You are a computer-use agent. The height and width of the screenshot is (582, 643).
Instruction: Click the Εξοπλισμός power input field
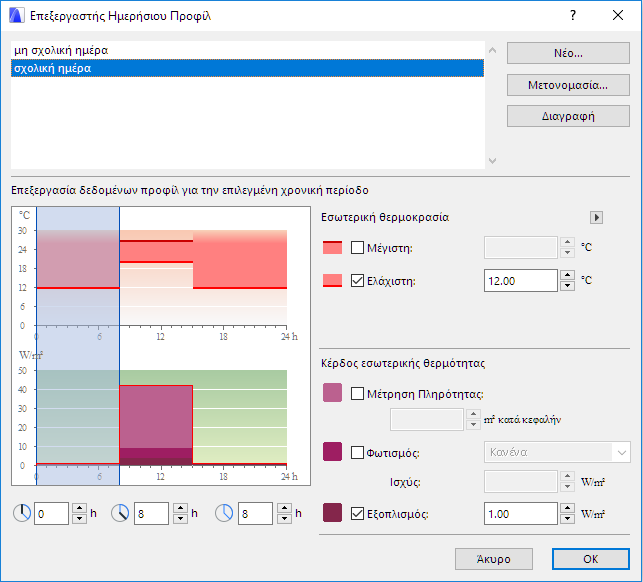click(x=520, y=513)
